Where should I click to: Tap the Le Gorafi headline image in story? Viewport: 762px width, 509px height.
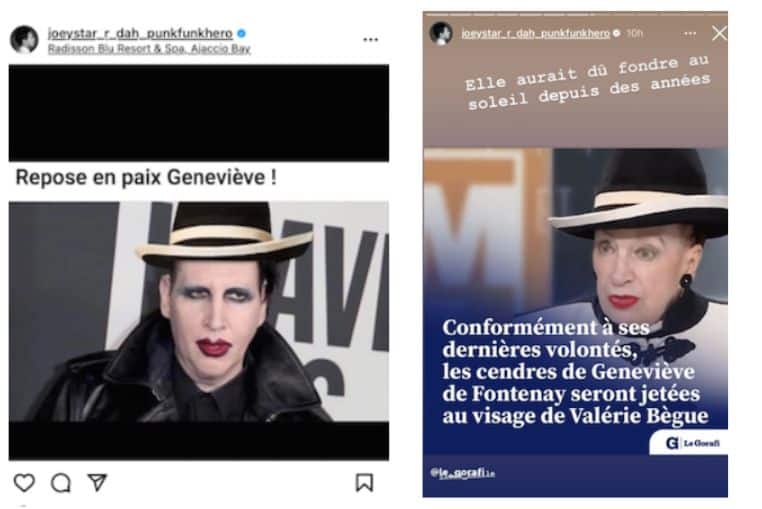pyautogui.click(x=575, y=301)
